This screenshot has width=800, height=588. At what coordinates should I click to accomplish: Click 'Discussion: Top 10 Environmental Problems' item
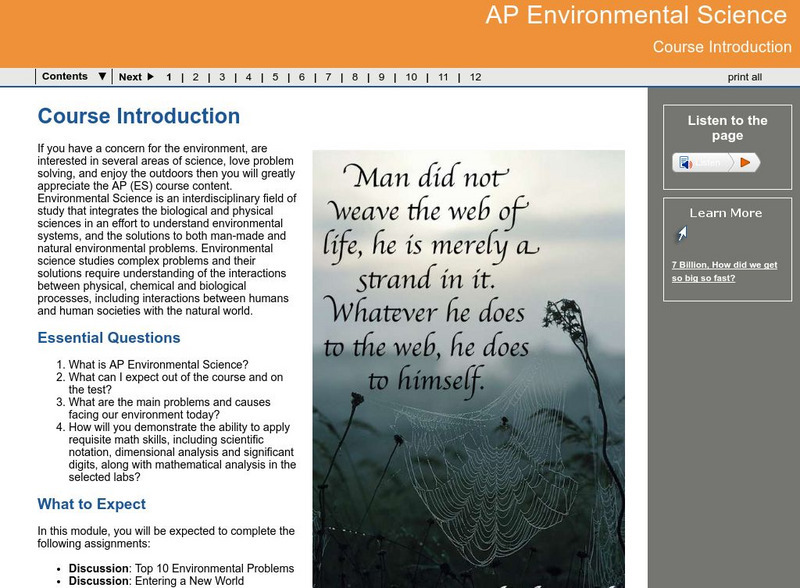(182, 569)
